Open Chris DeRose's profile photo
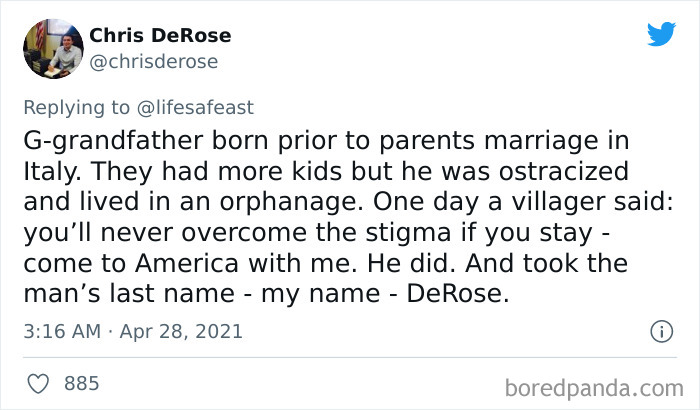The height and width of the screenshot is (410, 700). [52, 48]
